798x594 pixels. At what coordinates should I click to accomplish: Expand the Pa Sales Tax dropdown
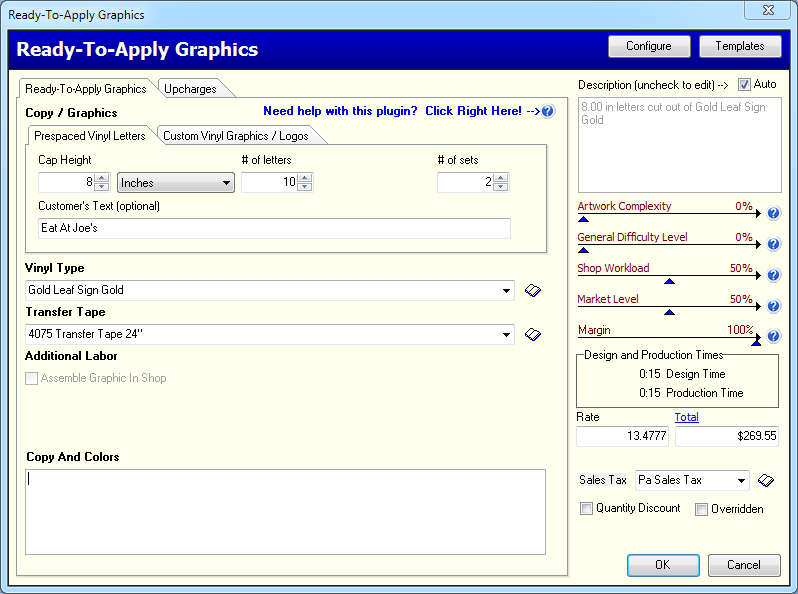click(741, 481)
